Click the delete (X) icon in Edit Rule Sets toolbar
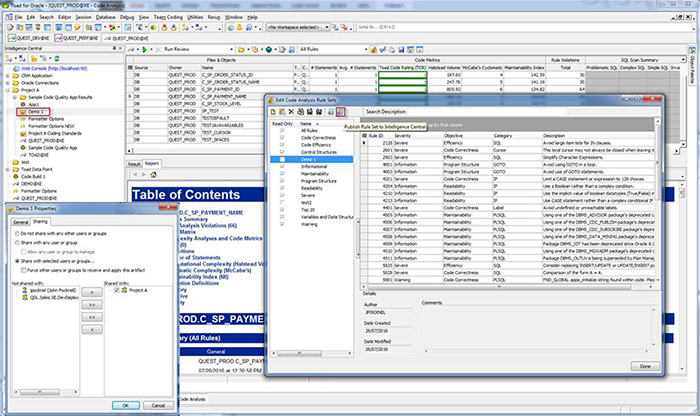 [x=291, y=112]
